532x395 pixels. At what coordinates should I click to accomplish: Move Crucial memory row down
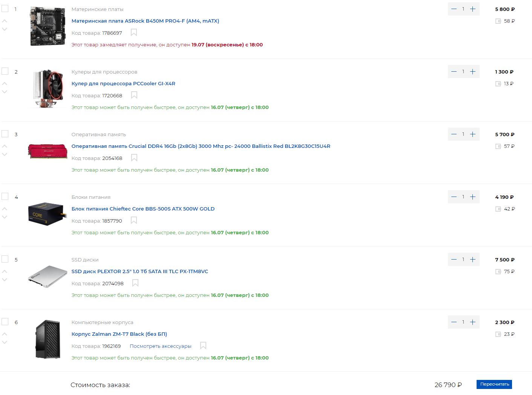click(x=5, y=154)
